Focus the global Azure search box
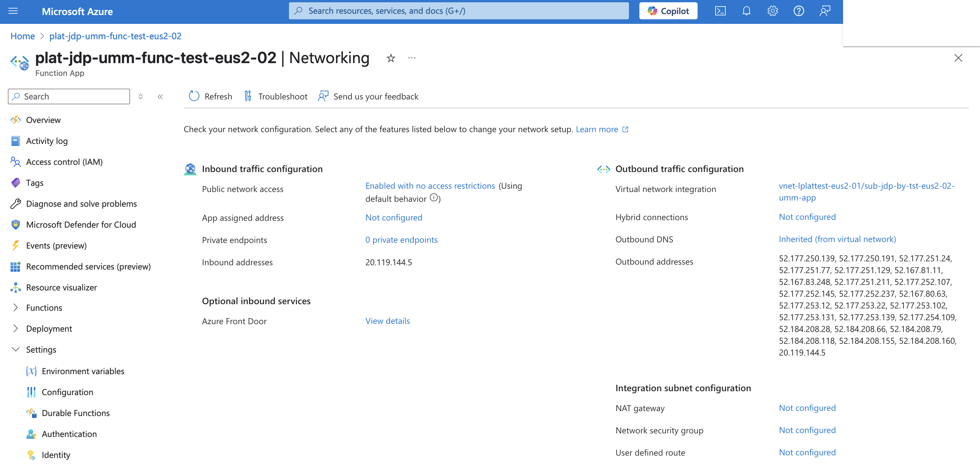The width and height of the screenshot is (980, 471). [458, 11]
